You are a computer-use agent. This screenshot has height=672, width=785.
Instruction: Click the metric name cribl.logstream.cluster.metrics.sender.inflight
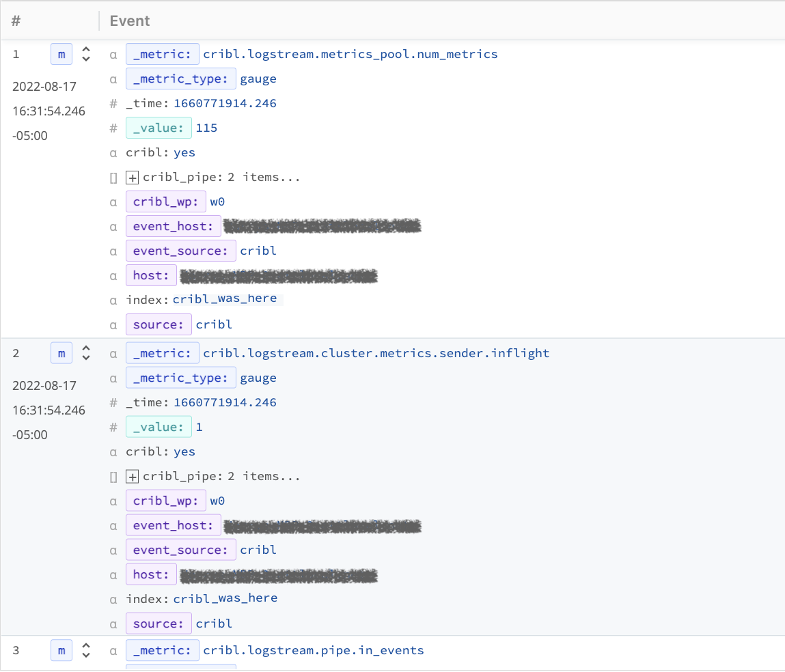[x=376, y=354]
